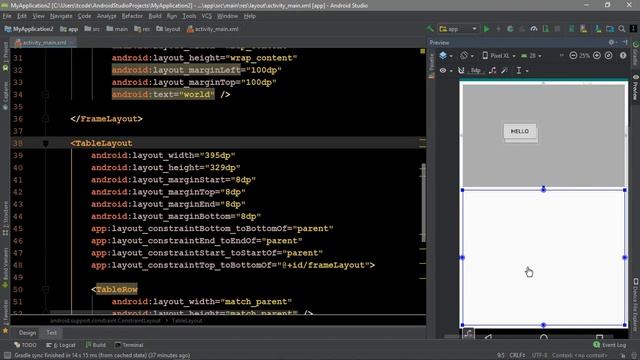Click the "395dp" width value

(x=218, y=156)
